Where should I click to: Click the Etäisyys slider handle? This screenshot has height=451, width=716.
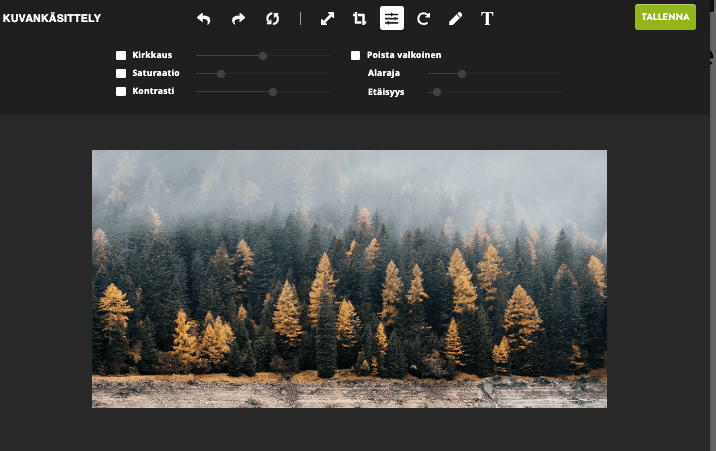pos(436,92)
